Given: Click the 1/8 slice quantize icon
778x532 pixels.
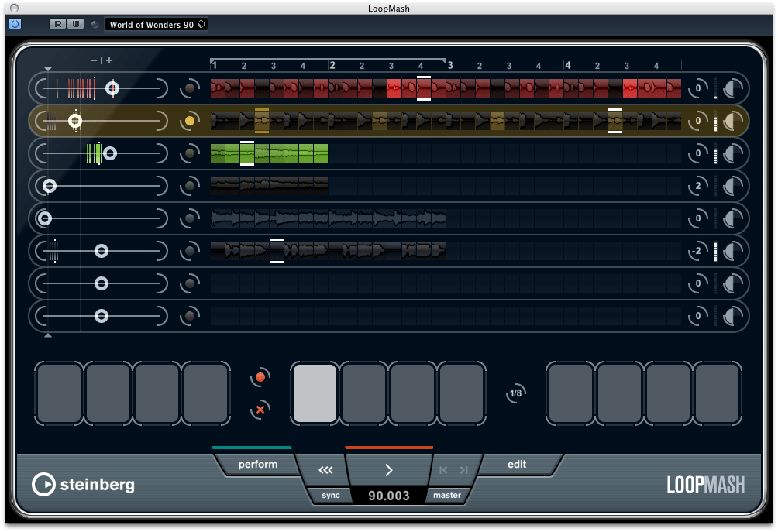Looking at the screenshot, I should click(x=515, y=393).
